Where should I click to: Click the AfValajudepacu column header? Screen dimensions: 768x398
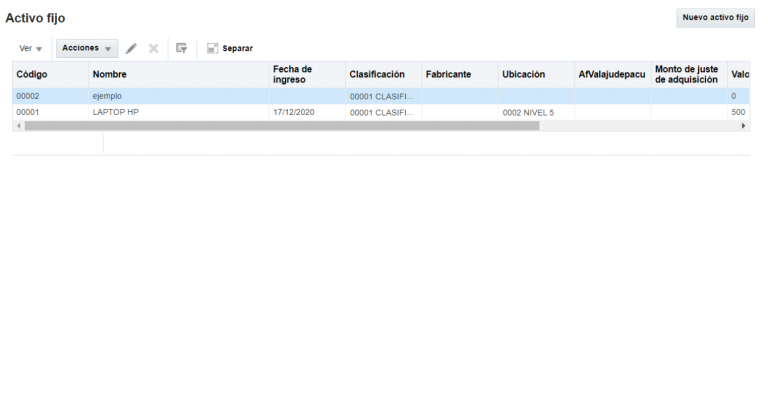[613, 74]
